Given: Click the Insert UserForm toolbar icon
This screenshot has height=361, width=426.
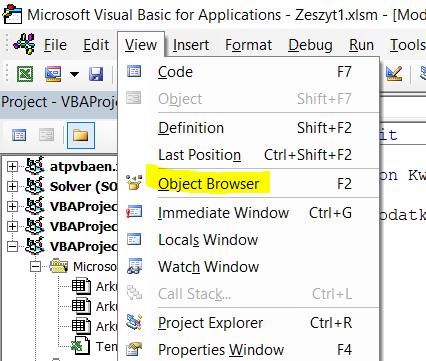Looking at the screenshot, I should (53, 74).
